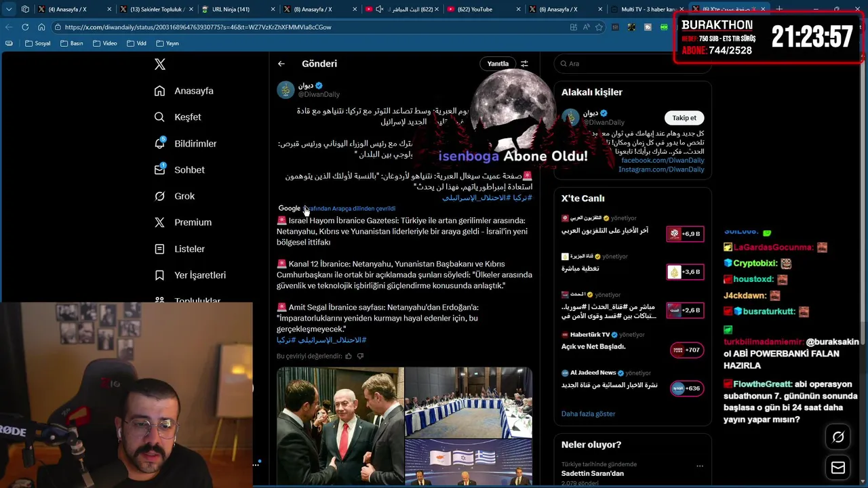Open the Video bookmarks folder
This screenshot has width=868, height=488.
point(105,43)
